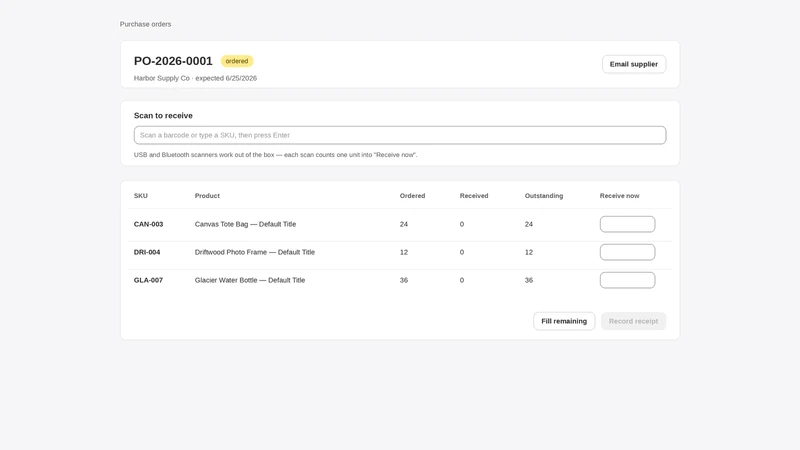
Task: Click the Received value 0 for GLA-007
Action: 462,280
